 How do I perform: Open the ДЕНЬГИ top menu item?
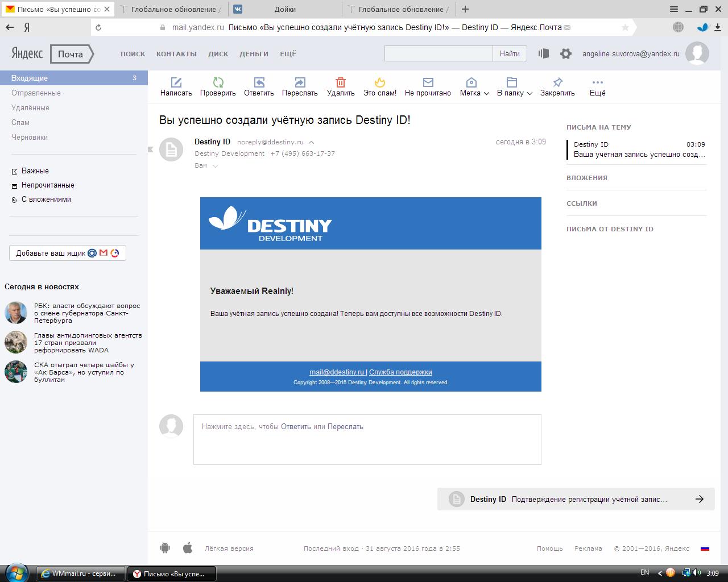point(254,54)
